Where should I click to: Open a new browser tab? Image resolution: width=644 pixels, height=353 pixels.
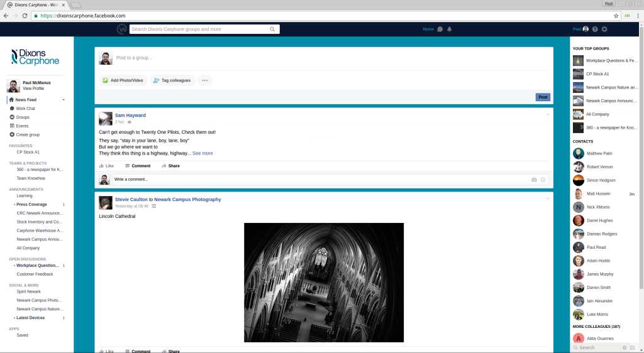click(75, 5)
